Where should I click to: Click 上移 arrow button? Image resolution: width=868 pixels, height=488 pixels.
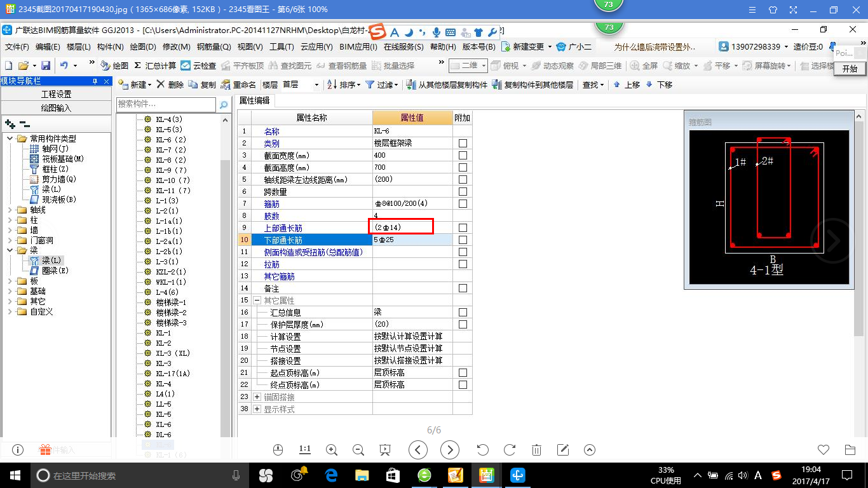click(x=627, y=85)
